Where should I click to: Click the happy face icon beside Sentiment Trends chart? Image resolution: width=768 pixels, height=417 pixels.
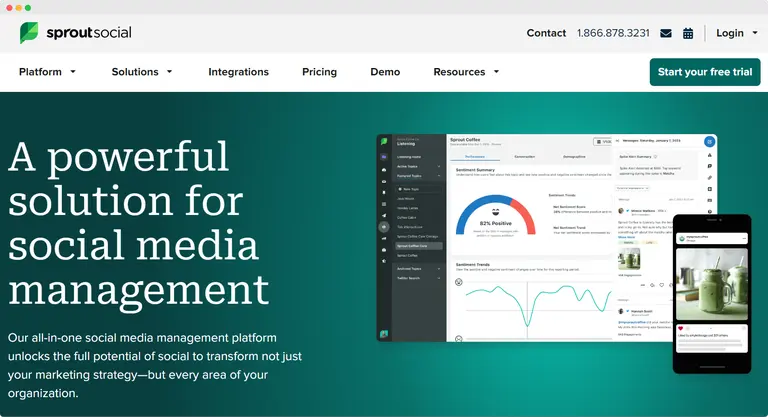click(458, 282)
